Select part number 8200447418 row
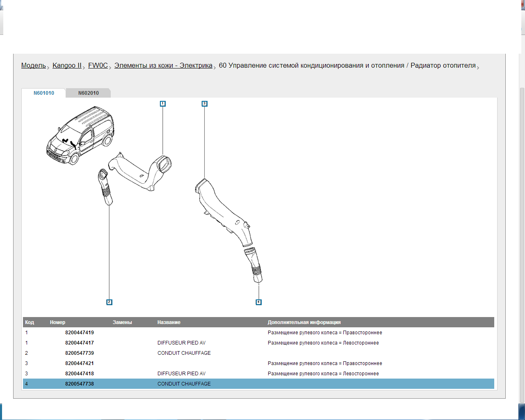This screenshot has width=525, height=420. [258, 374]
